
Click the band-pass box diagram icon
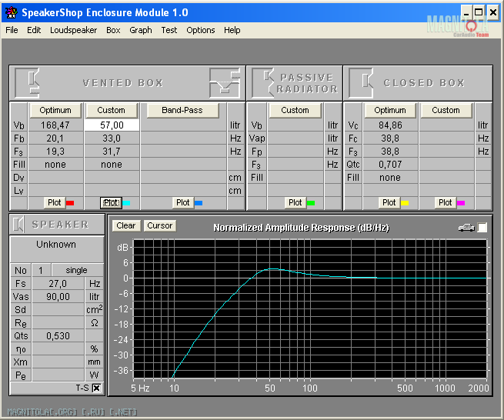[225, 83]
